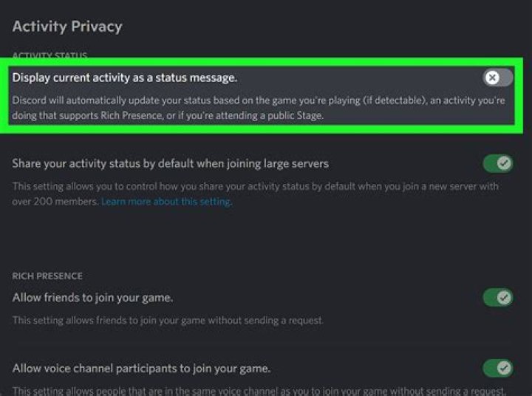The image size is (532, 396).
Task: Enable Display current activity as status message toggle
Action: click(497, 78)
